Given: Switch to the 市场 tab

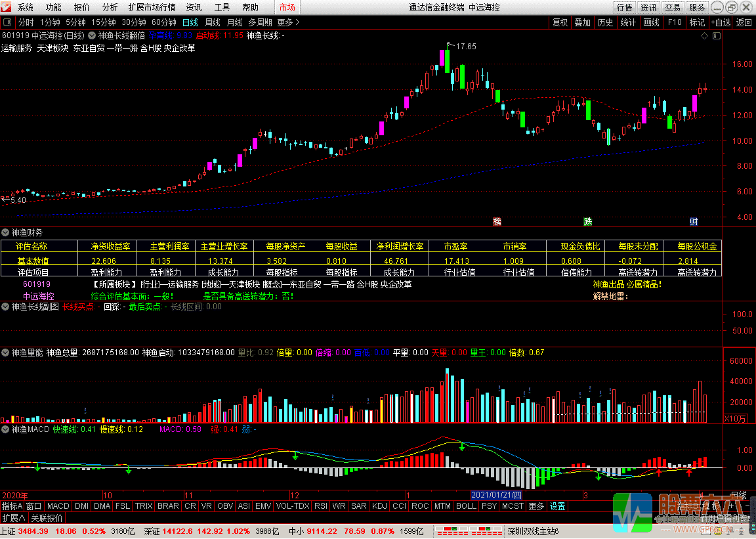Looking at the screenshot, I should (x=287, y=7).
